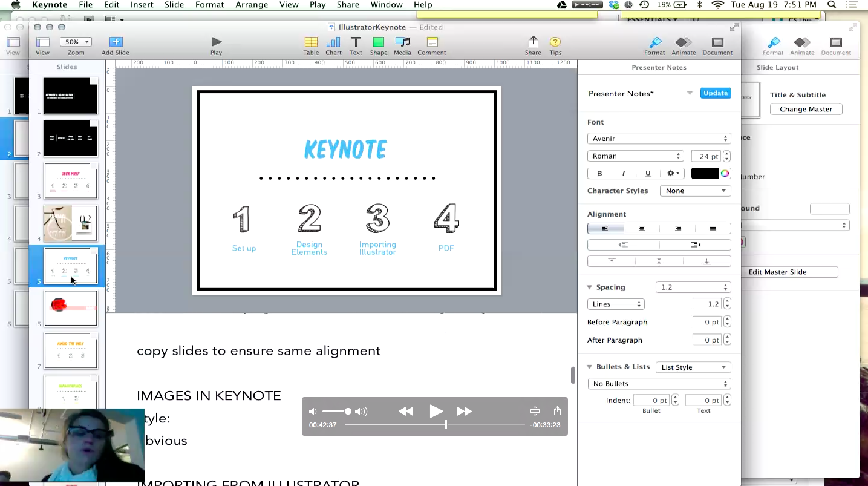Open Character Styles None dropdown

coord(695,191)
